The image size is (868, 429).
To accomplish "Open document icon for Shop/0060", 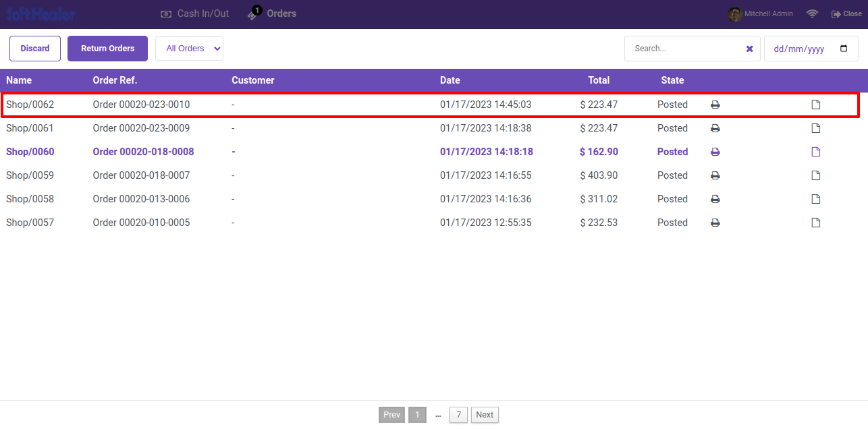I will click(815, 152).
